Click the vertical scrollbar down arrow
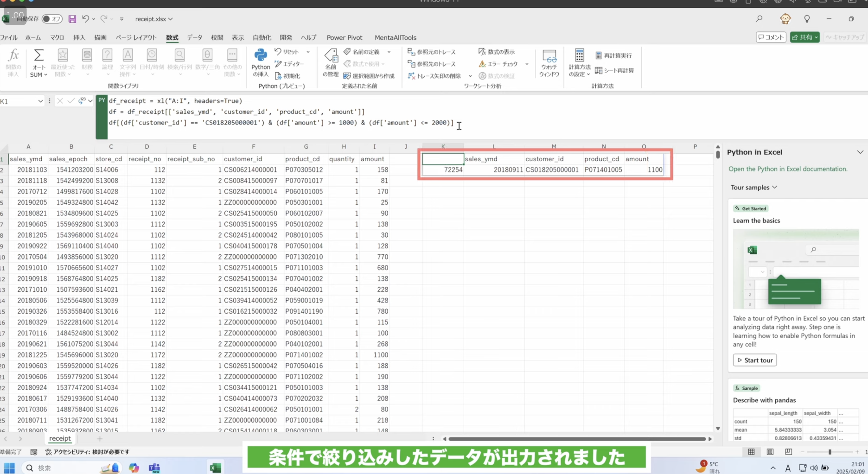868x474 pixels. pyautogui.click(x=718, y=429)
